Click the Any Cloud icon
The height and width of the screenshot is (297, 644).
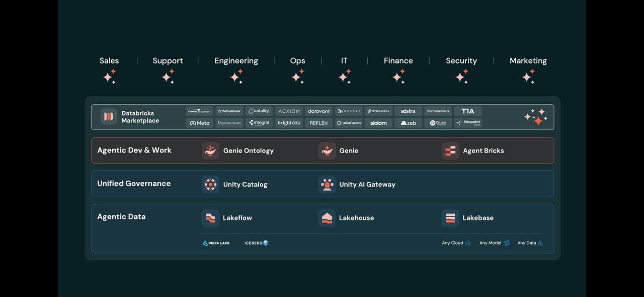(468, 243)
